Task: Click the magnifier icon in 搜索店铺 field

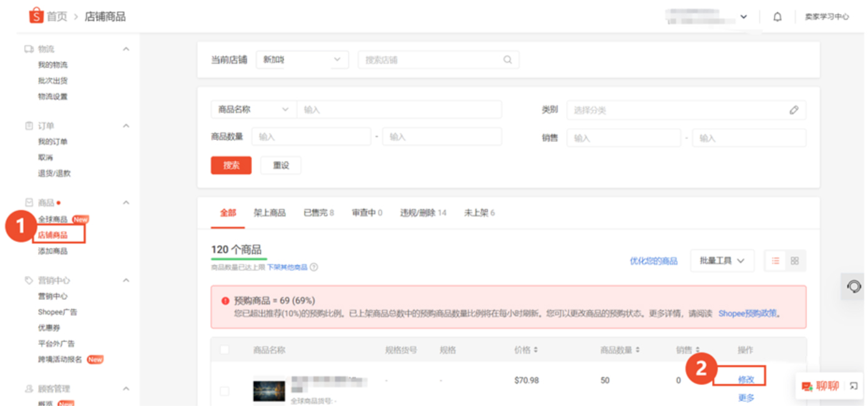Action: 507,59
